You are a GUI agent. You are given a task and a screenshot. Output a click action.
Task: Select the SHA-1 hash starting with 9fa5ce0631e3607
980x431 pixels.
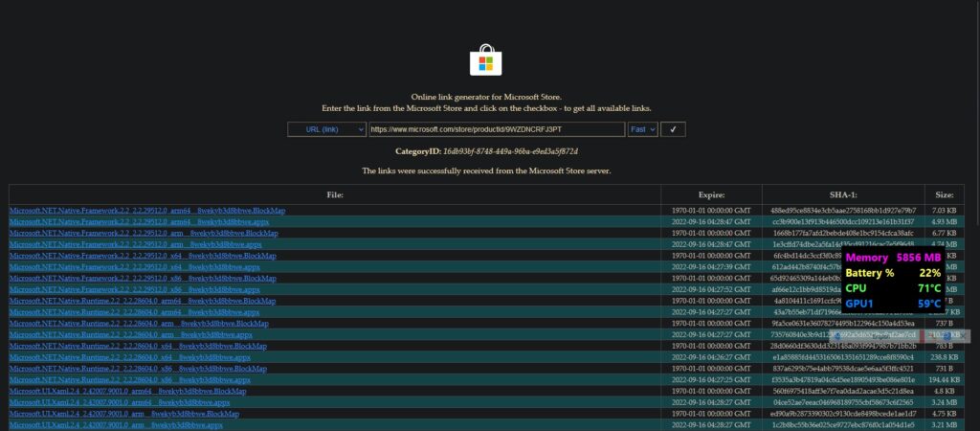point(843,324)
